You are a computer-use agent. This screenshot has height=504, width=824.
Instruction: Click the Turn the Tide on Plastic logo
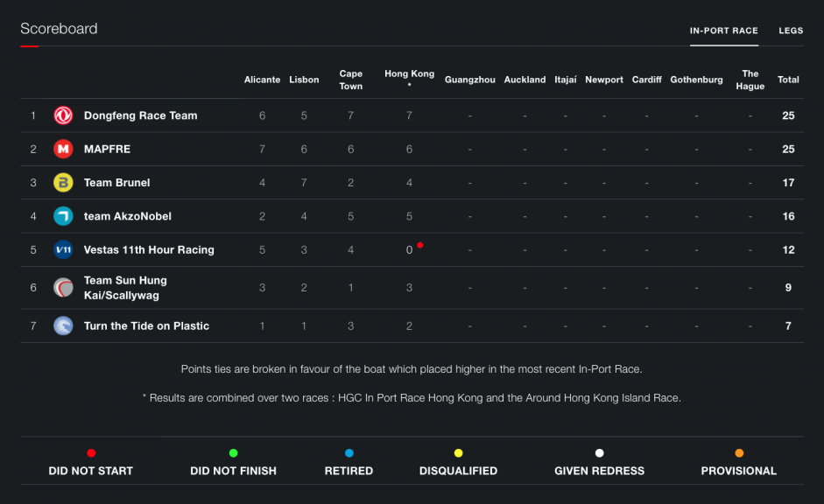[63, 325]
